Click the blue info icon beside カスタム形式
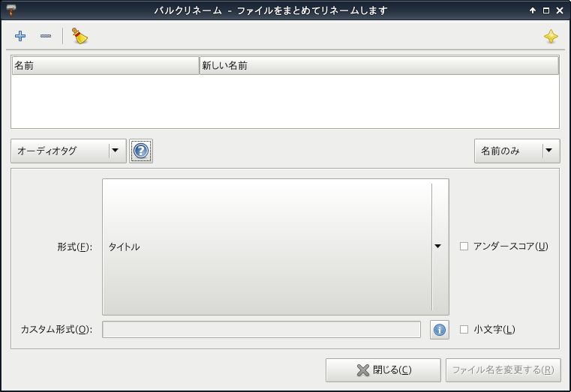Viewport: 571px width, 392px height. pos(439,330)
